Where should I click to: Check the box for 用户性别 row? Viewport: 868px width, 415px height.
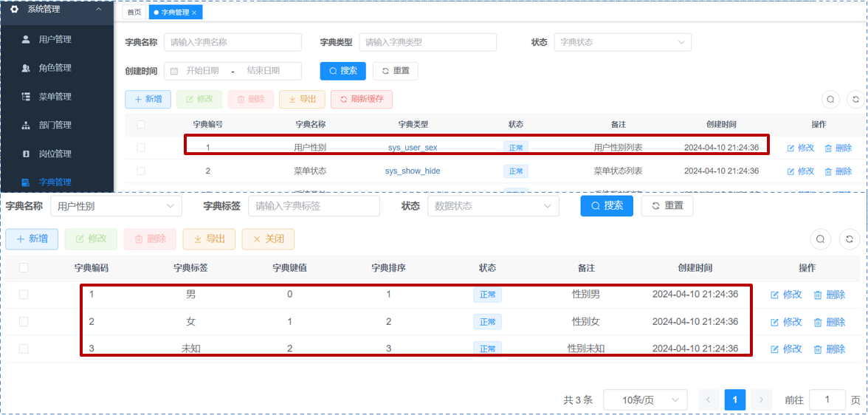click(141, 148)
